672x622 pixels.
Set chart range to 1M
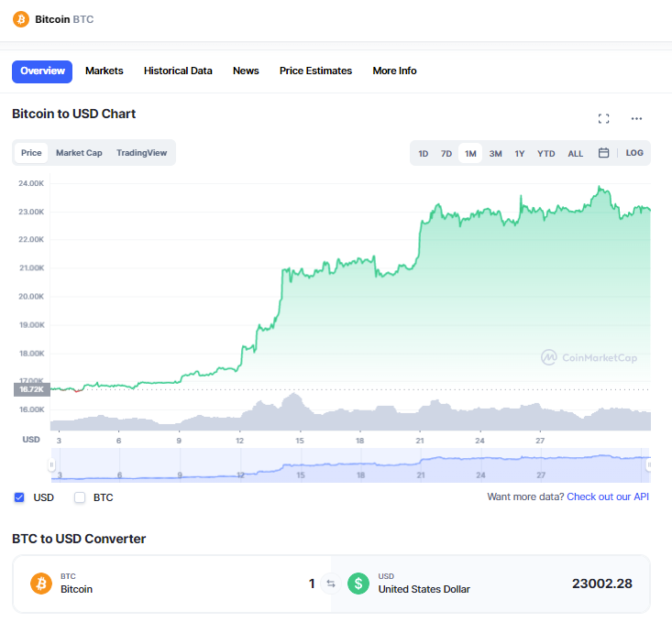click(470, 153)
